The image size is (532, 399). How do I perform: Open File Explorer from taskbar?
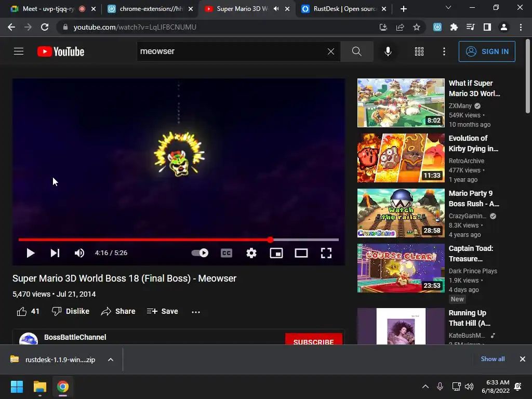39,387
